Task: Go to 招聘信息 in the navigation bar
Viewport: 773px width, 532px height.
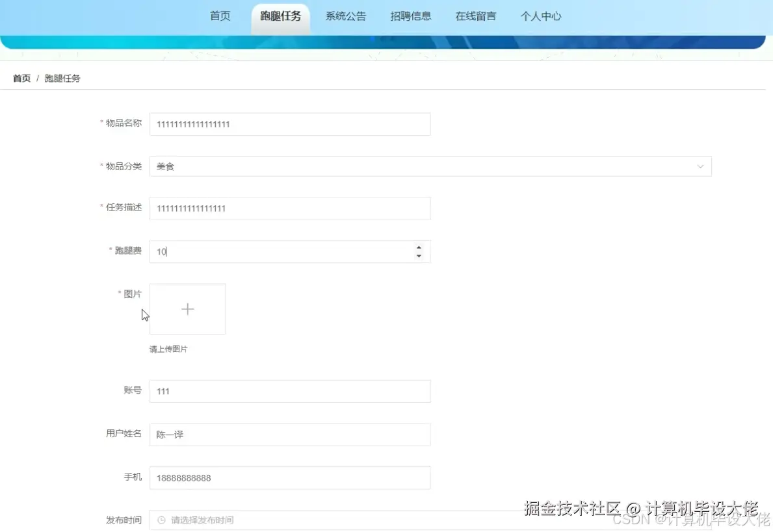Action: (410, 16)
